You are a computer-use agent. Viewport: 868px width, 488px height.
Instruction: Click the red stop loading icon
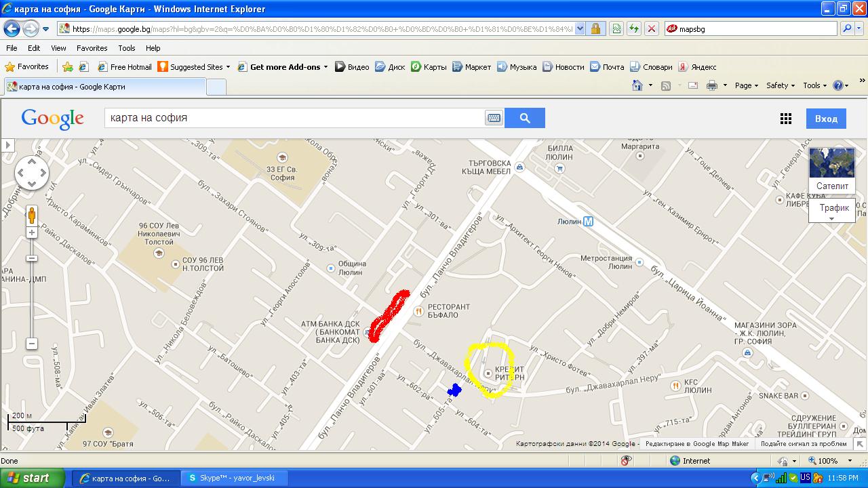651,28
